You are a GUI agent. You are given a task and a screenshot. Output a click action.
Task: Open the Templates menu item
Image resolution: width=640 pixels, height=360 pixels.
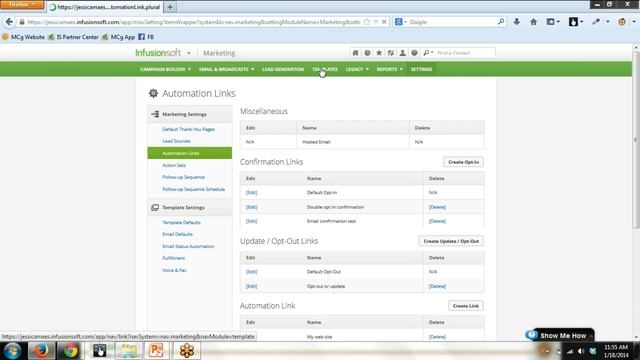point(325,69)
